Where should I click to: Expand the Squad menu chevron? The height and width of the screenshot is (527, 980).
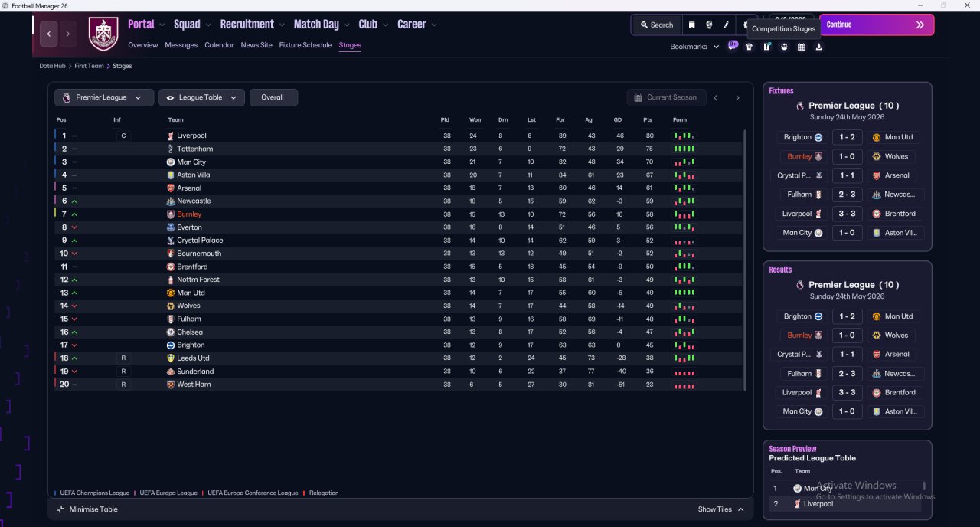pyautogui.click(x=209, y=25)
